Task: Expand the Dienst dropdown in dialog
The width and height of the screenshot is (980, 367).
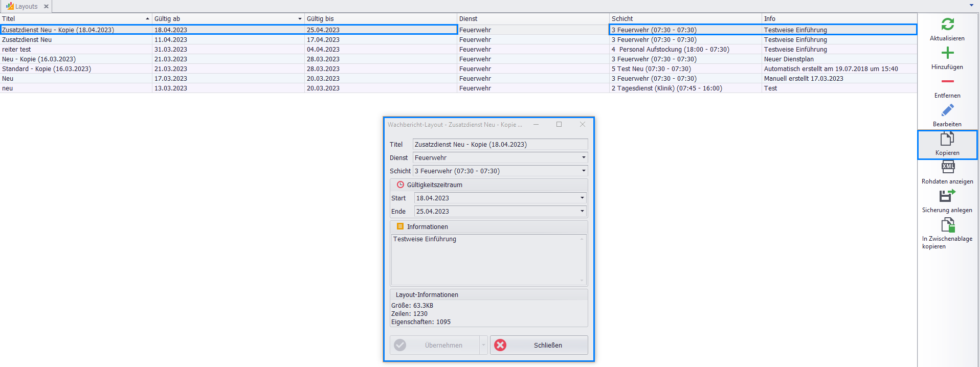Action: click(583, 158)
